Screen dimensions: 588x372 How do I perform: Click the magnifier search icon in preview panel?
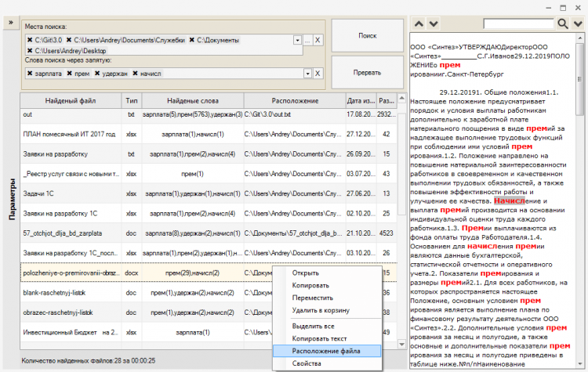click(564, 24)
